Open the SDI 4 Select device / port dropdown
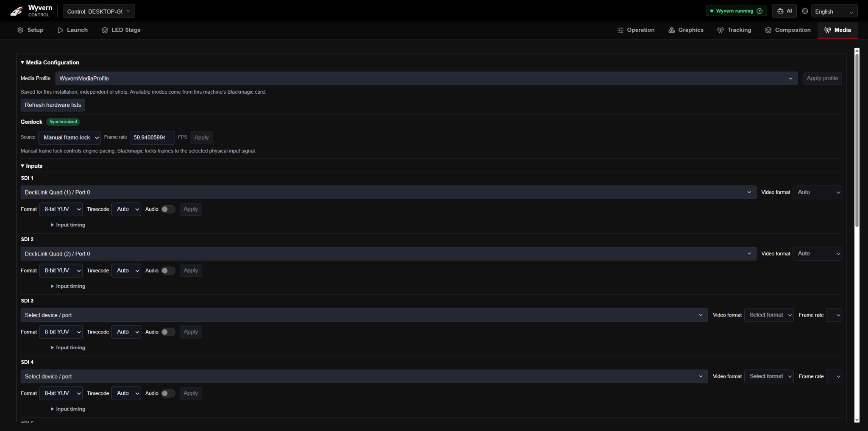868x431 pixels. tap(364, 376)
